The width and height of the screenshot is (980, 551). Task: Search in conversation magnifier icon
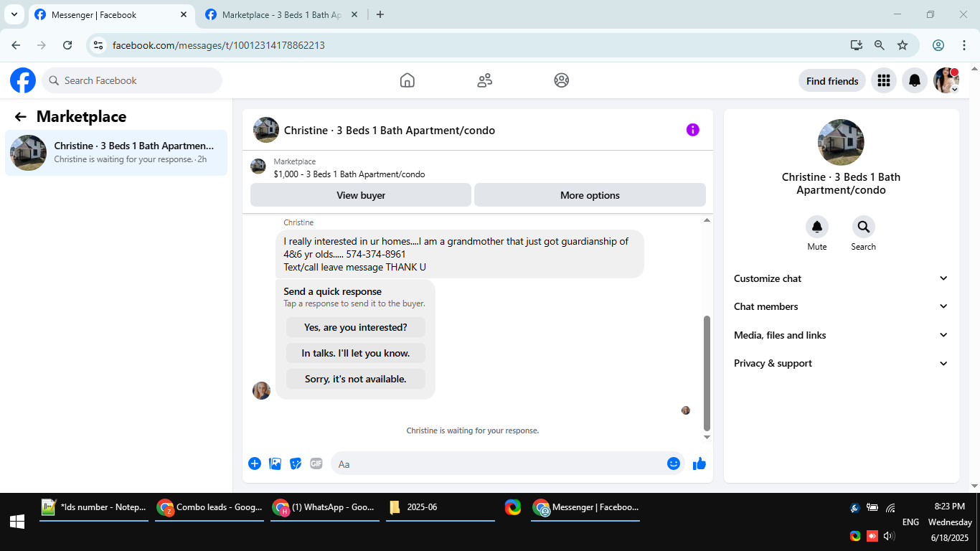pos(864,227)
